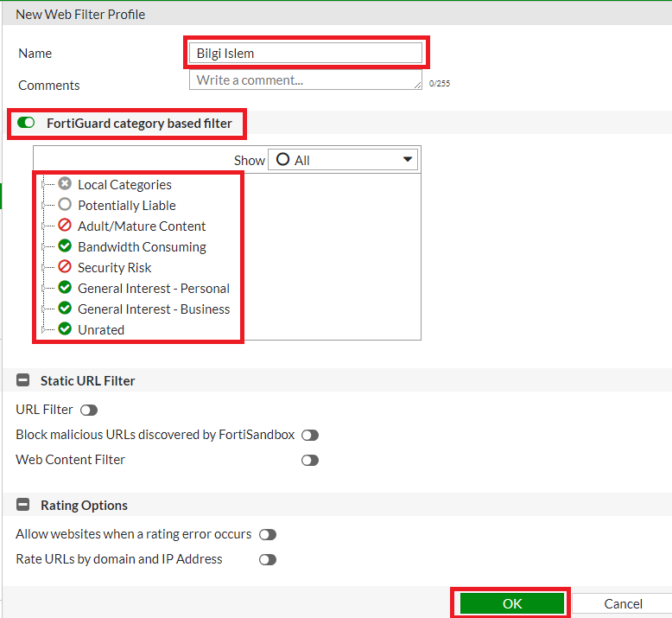Collapse the Rating Options section icon

coord(22,505)
